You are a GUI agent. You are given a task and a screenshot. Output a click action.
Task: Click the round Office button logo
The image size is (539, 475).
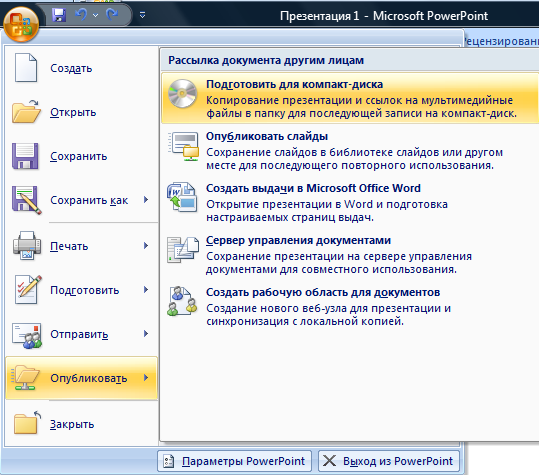pyautogui.click(x=21, y=24)
